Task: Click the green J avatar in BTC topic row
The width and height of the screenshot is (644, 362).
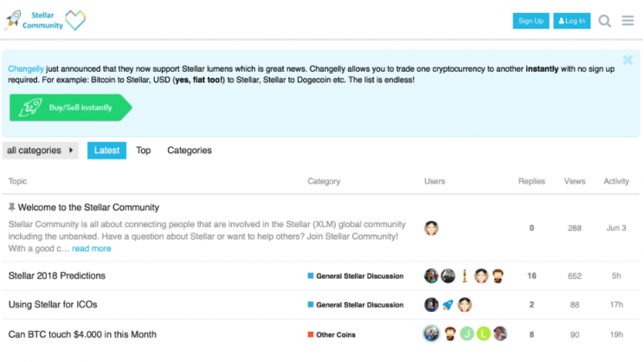Action: coord(466,333)
